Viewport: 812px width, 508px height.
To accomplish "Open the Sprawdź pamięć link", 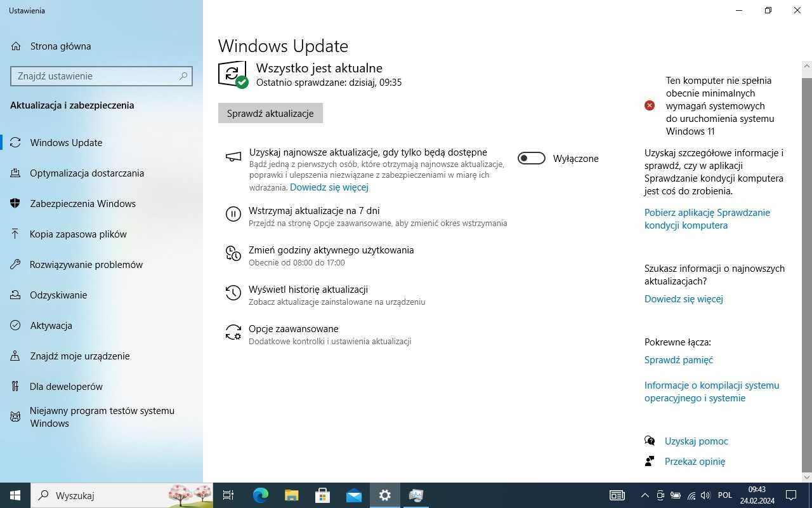I will (x=679, y=360).
